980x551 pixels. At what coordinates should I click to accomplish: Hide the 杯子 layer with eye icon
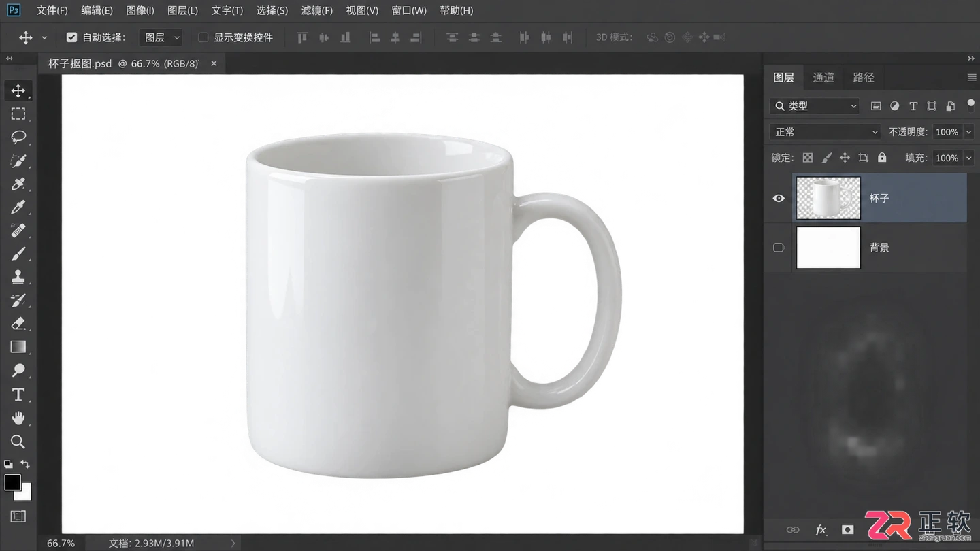[779, 198]
